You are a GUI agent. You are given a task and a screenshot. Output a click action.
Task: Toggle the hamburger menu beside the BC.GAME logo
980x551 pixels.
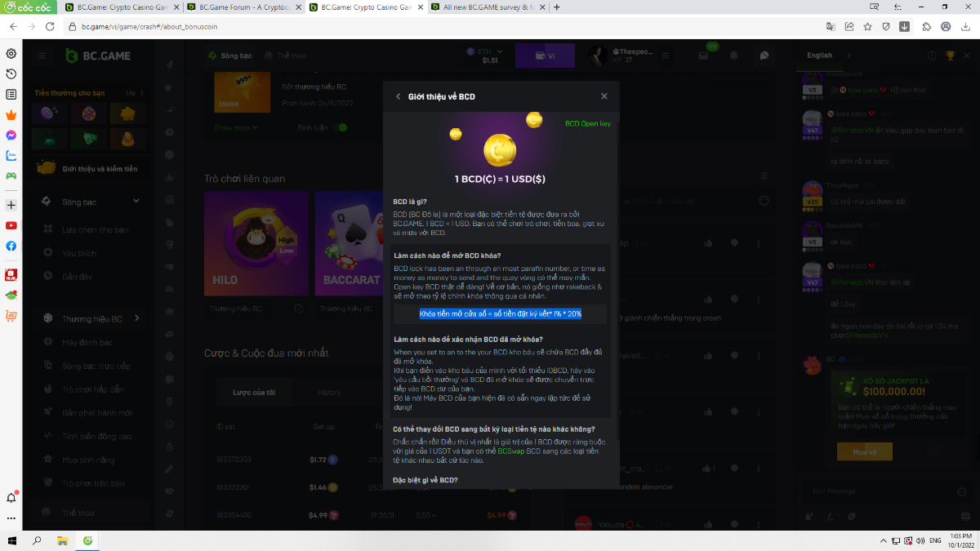(x=42, y=56)
